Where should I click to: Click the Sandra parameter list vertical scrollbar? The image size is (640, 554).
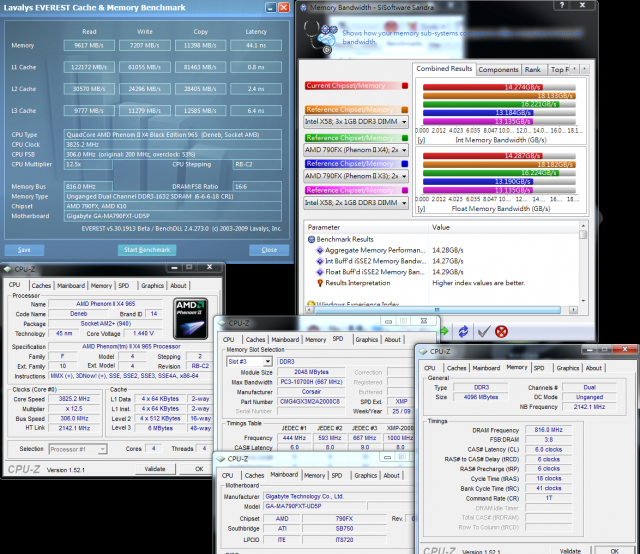click(583, 263)
